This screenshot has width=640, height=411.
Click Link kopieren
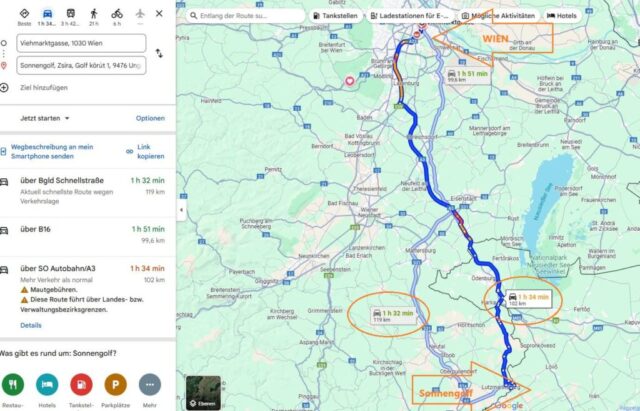[146, 151]
